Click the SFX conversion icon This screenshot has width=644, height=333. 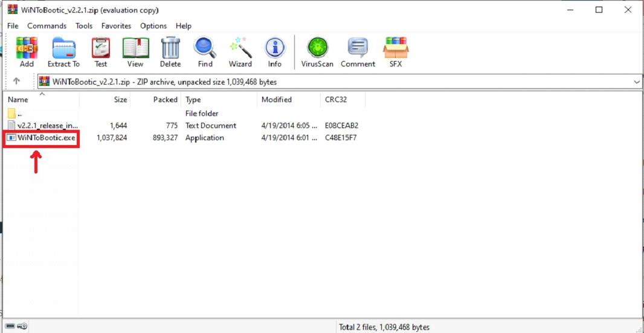(396, 48)
